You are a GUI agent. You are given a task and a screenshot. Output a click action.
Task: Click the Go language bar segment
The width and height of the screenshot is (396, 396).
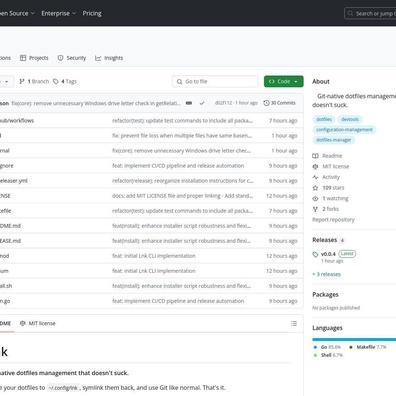coord(354,339)
